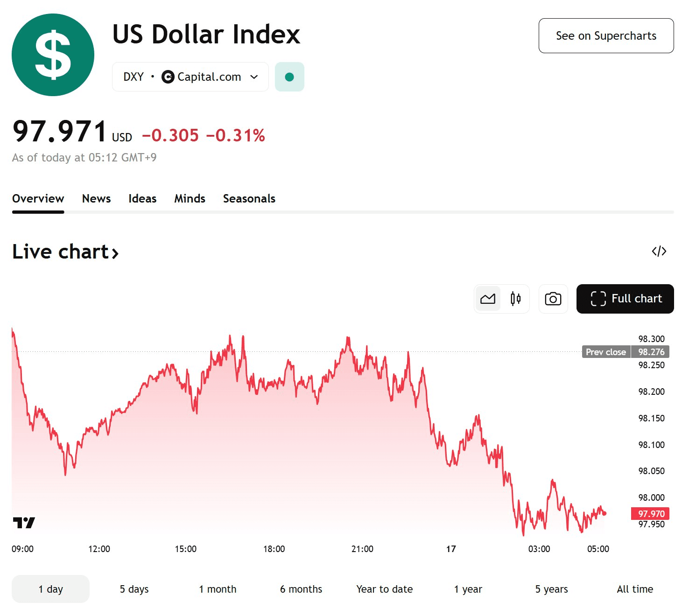Switch to area chart view
The width and height of the screenshot is (682, 616).
click(488, 299)
